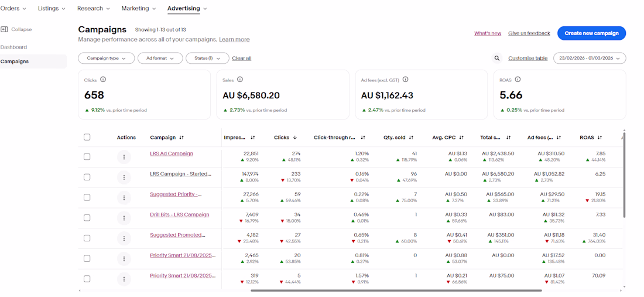
Task: Open actions menu for Suggested Priority row
Action: click(124, 197)
